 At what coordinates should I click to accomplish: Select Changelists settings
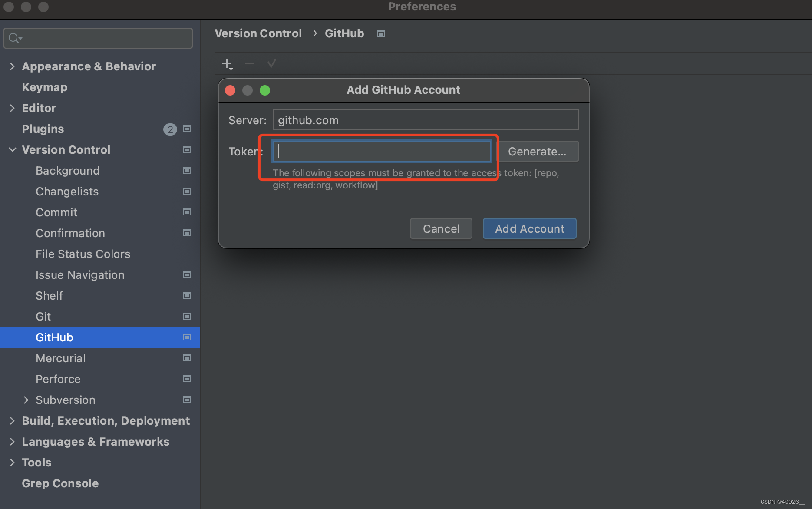[x=67, y=192]
